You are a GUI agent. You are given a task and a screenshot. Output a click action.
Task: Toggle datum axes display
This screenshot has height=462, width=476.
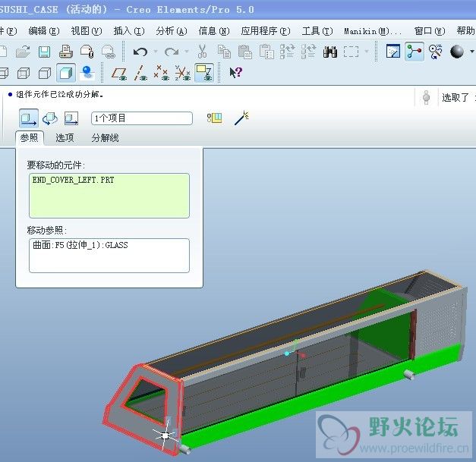pyautogui.click(x=140, y=73)
